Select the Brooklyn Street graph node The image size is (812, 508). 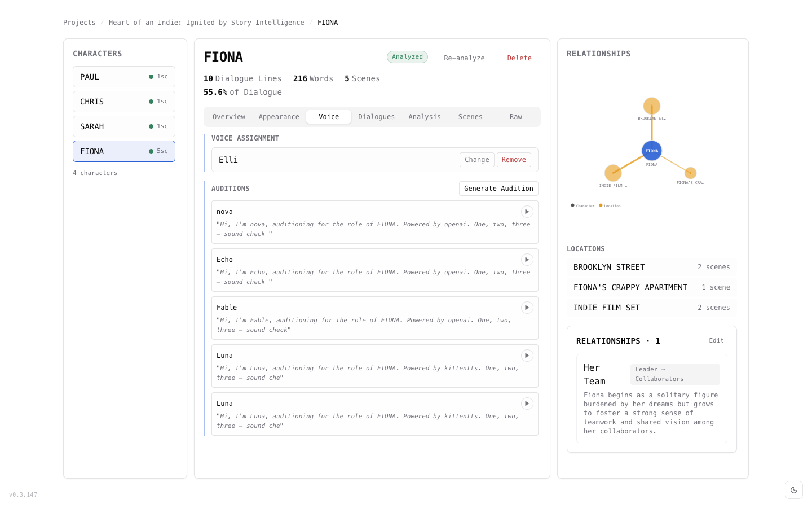(x=652, y=106)
